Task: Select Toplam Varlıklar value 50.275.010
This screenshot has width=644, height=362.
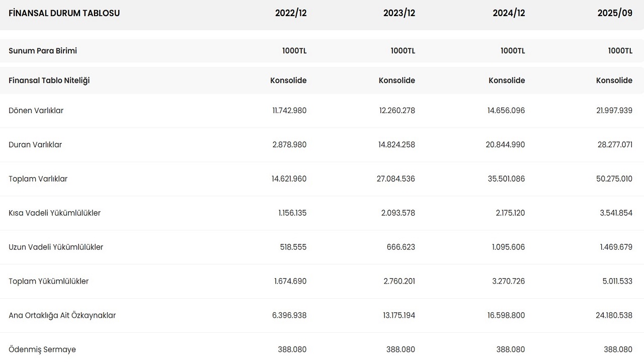Action: (614, 179)
